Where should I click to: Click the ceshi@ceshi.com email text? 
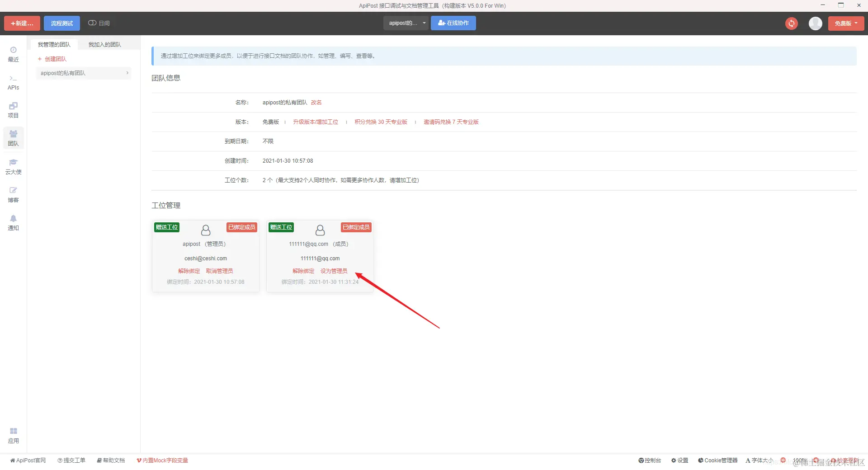[x=206, y=258]
